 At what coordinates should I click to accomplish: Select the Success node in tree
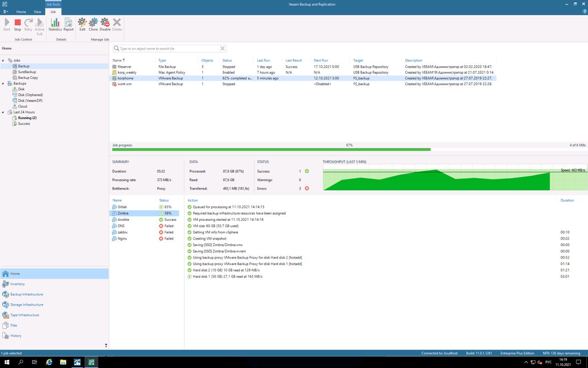tap(24, 124)
